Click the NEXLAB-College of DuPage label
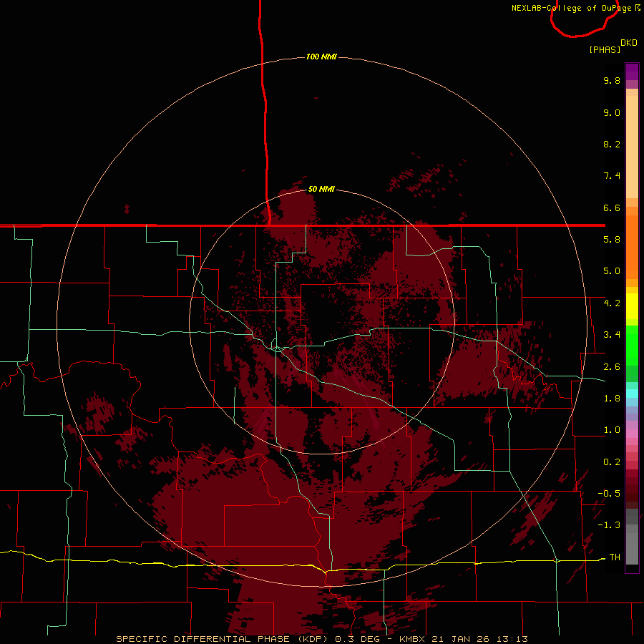644x644 pixels. tap(571, 8)
